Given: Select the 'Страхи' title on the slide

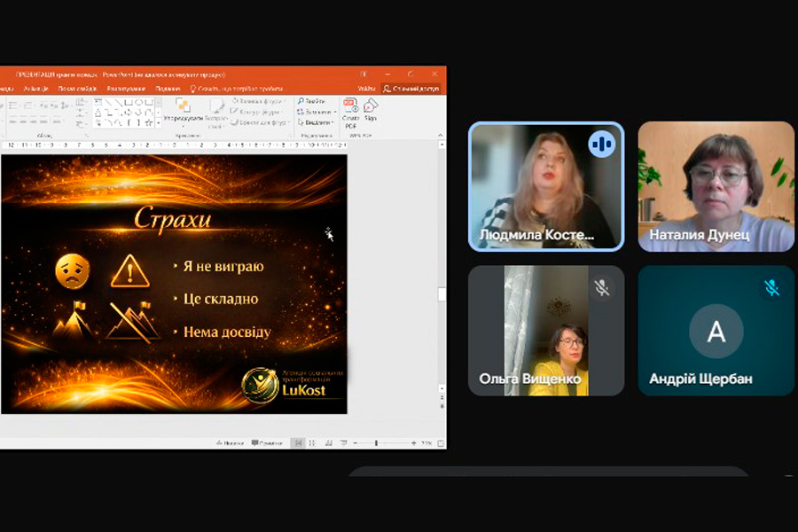Looking at the screenshot, I should (173, 219).
